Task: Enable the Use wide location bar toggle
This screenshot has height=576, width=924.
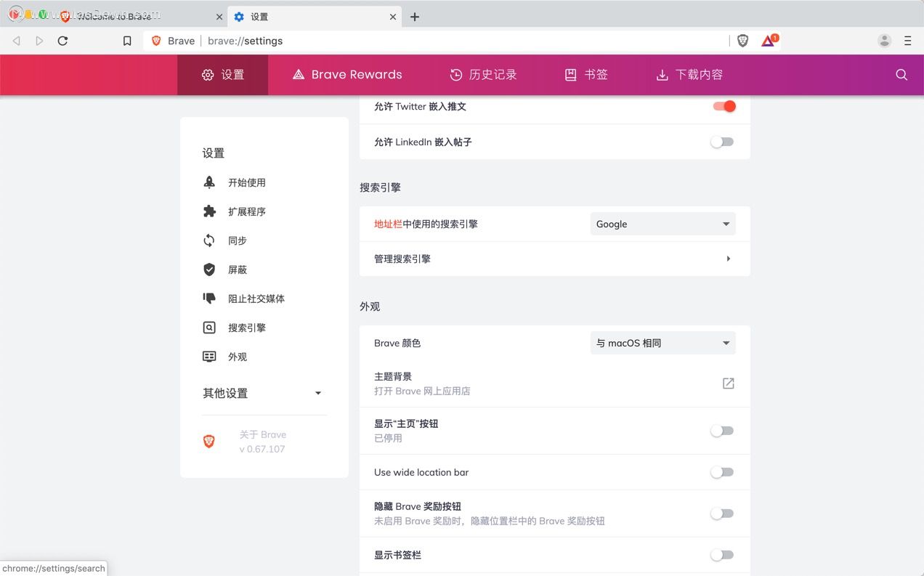Action: 722,472
